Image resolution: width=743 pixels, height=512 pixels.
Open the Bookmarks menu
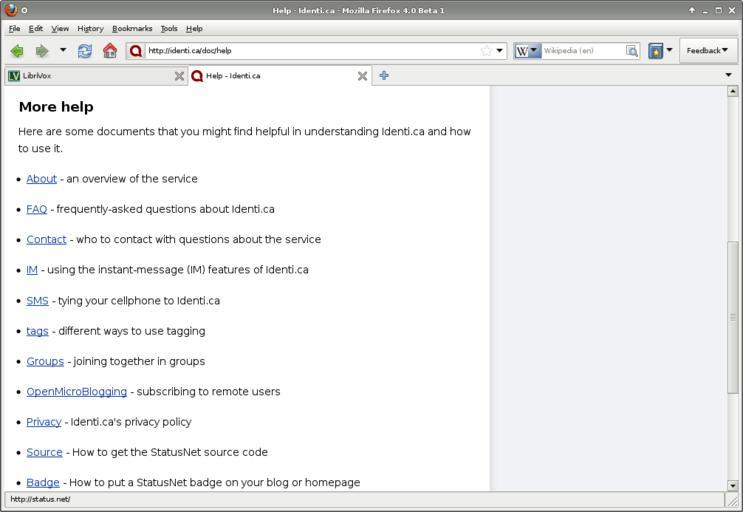pyautogui.click(x=132, y=29)
